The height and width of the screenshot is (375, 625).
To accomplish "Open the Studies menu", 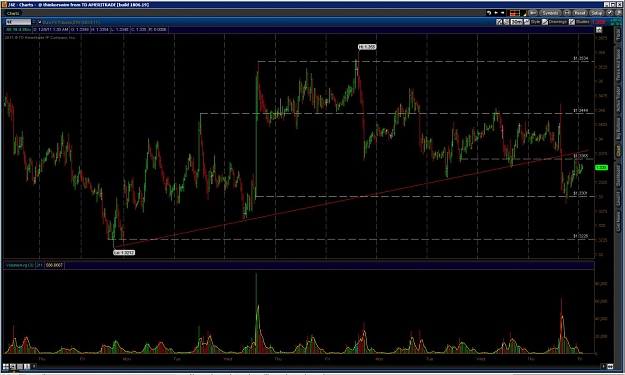I will (x=582, y=22).
